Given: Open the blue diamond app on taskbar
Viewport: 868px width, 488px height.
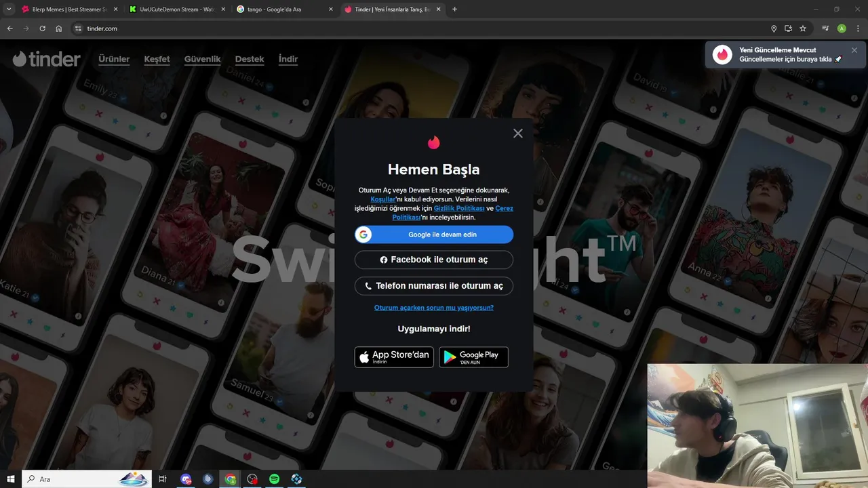Looking at the screenshot, I should click(x=296, y=479).
